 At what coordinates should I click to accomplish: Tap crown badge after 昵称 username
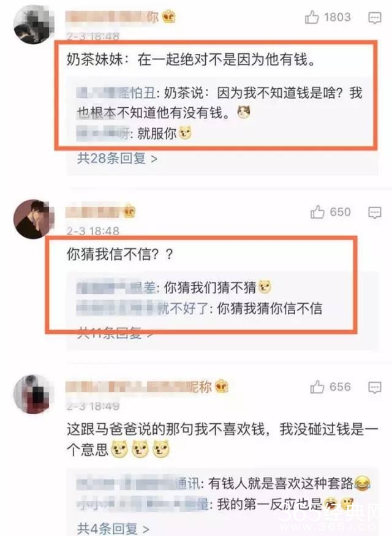coord(222,387)
